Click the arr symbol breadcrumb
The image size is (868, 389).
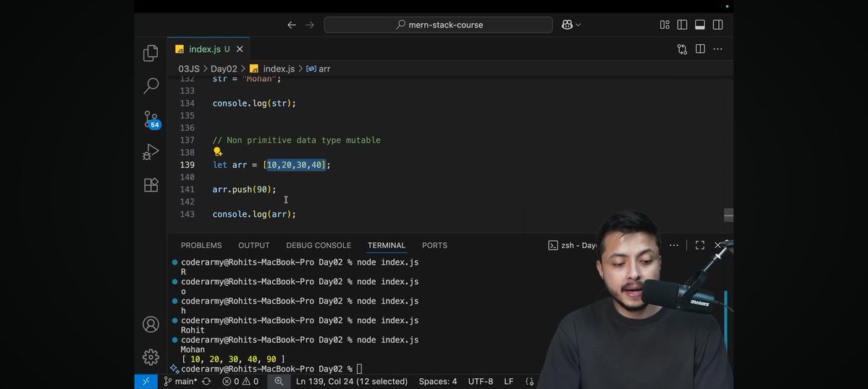pyautogui.click(x=319, y=69)
